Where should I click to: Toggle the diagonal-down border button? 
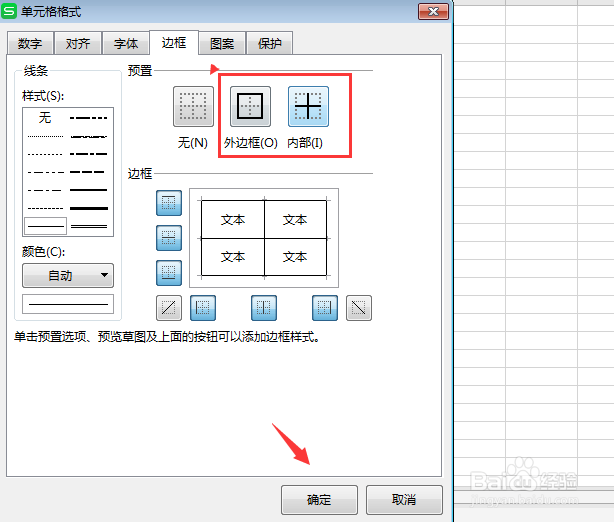(x=359, y=308)
